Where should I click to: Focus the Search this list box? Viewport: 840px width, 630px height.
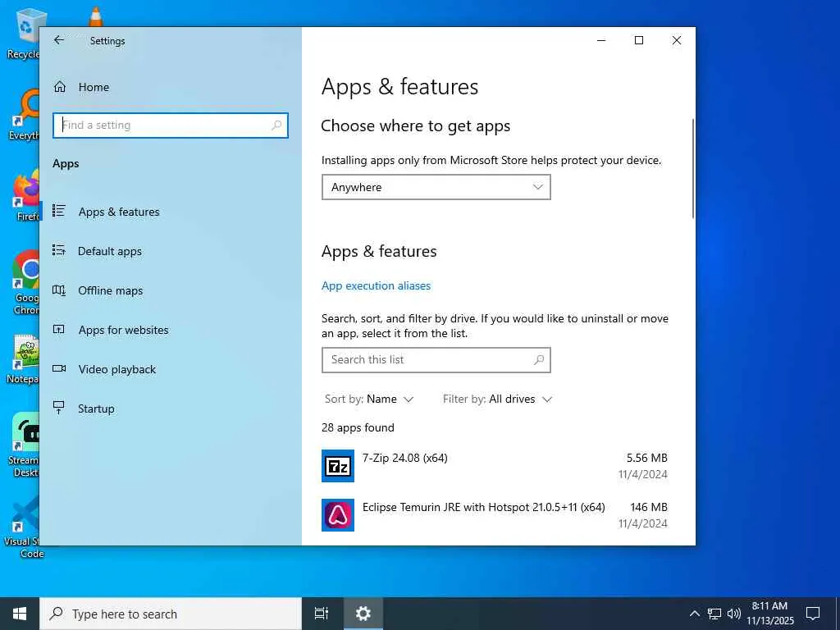(436, 360)
